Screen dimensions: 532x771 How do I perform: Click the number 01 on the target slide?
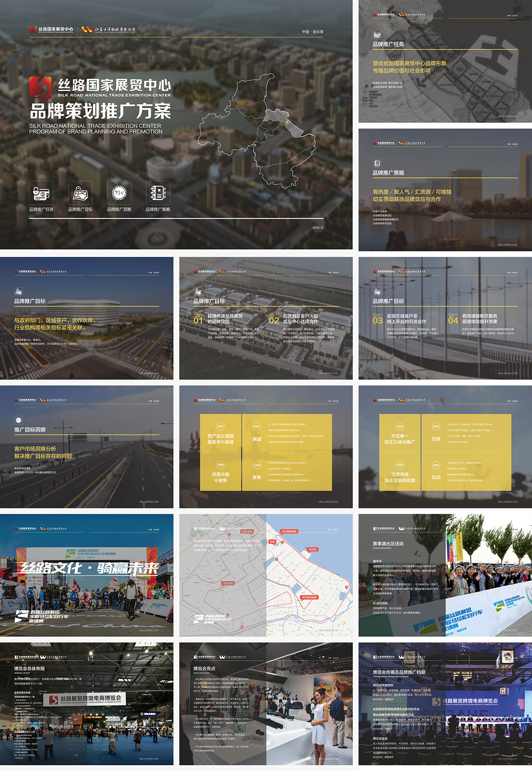click(198, 320)
